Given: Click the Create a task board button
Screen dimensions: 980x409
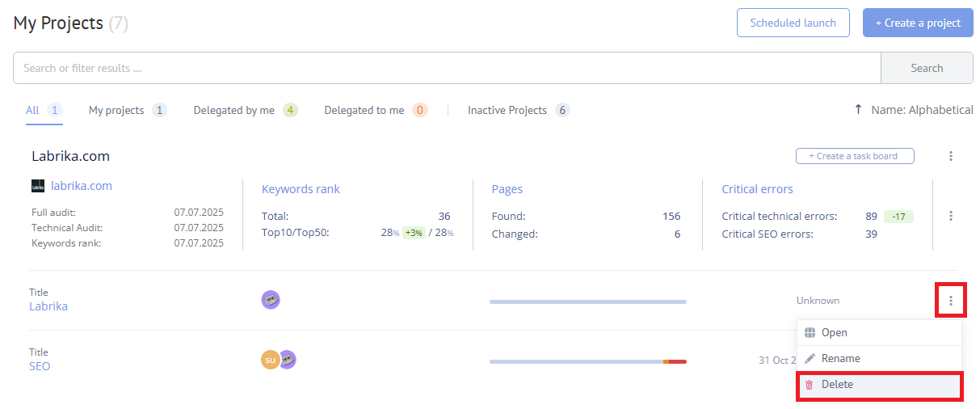Looking at the screenshot, I should click(x=854, y=156).
